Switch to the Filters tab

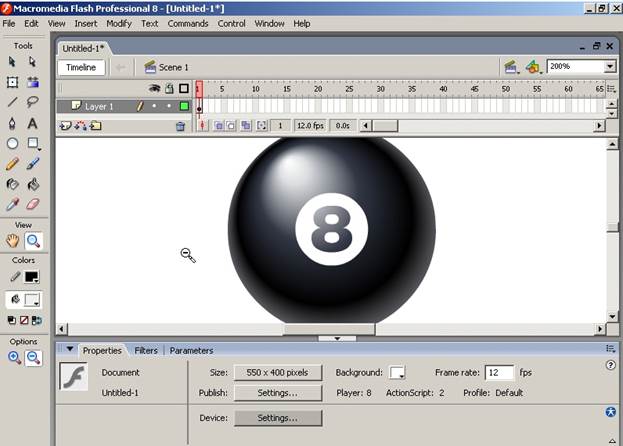click(146, 351)
